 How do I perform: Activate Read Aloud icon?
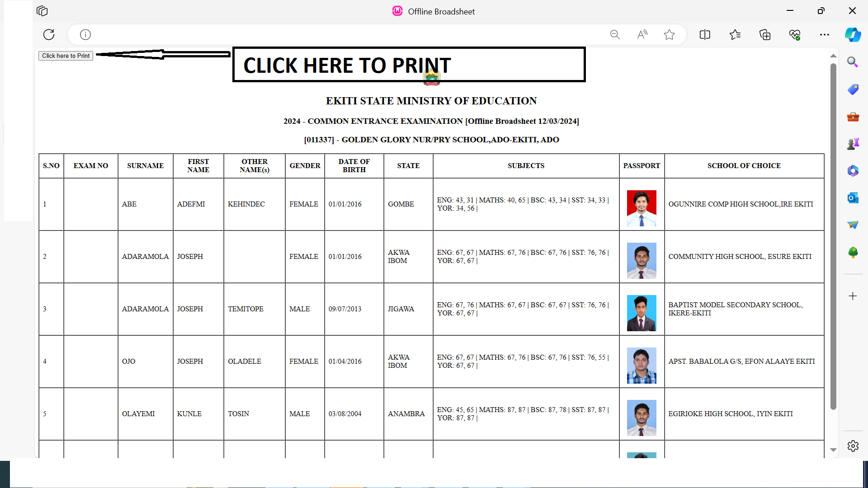(642, 34)
